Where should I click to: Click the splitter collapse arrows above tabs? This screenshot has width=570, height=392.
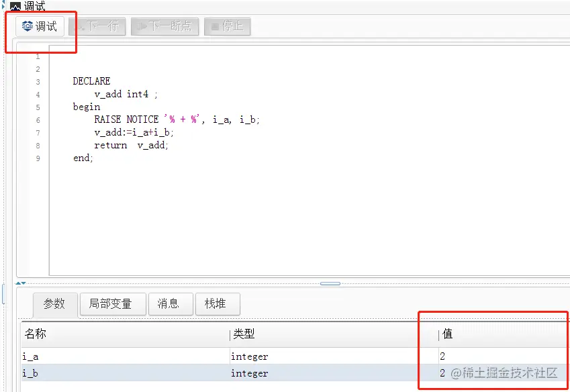tap(21, 283)
